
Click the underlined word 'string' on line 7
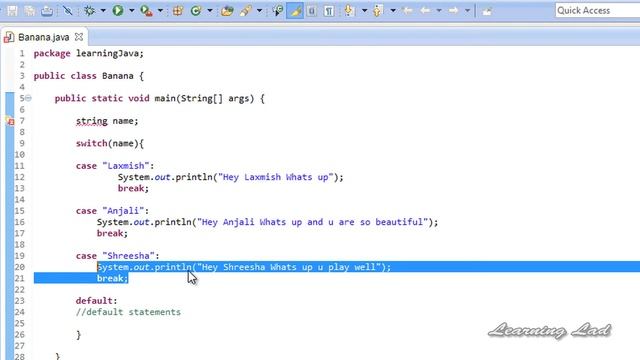[92, 121]
